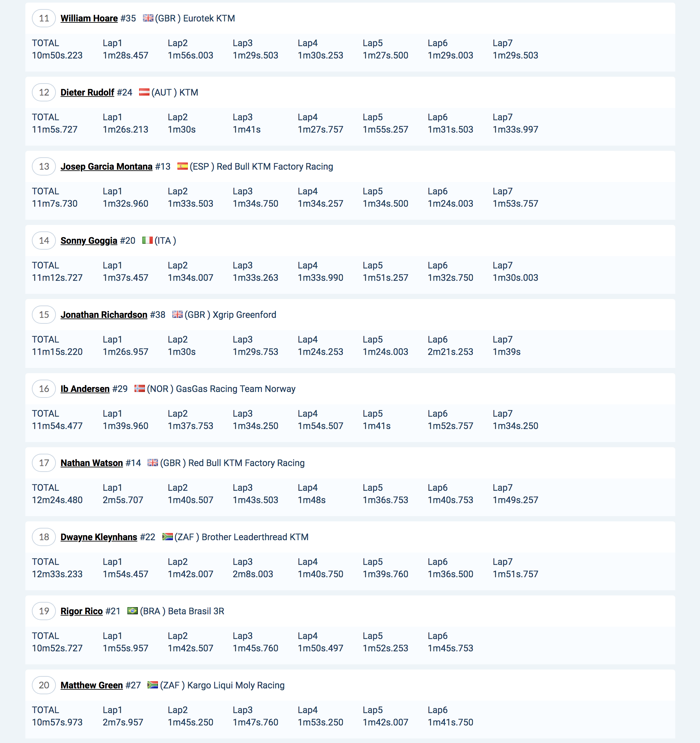This screenshot has height=743, width=700.
Task: Click the position 11 badge
Action: [x=44, y=18]
